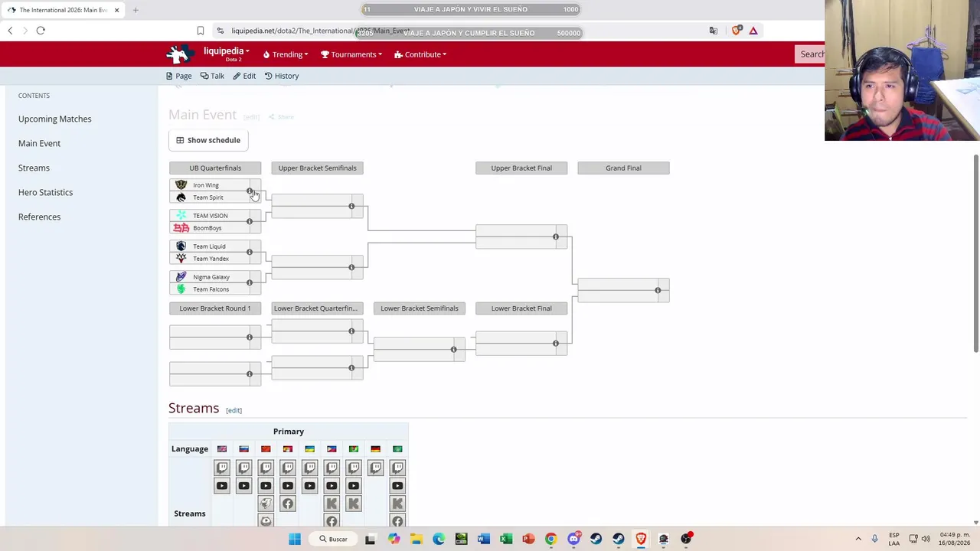Viewport: 980px width, 551px height.
Task: Click the Show schedule button
Action: pos(208,140)
